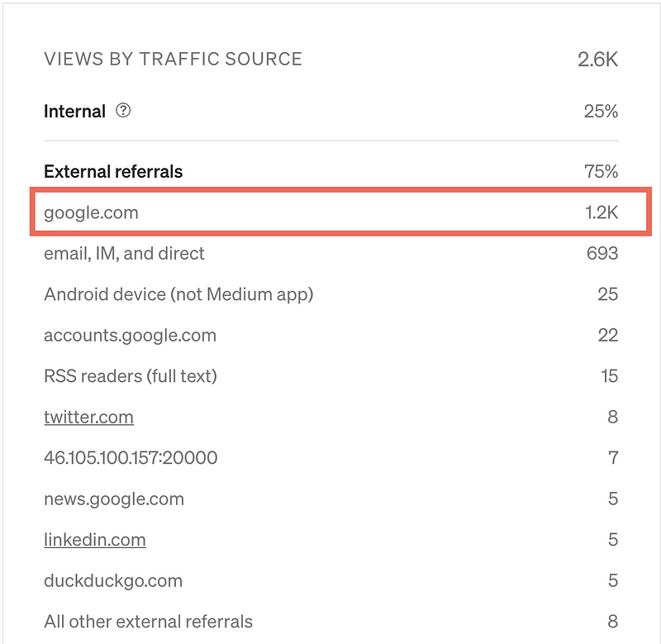Click the 25% internal percentage value
The width and height of the screenshot is (661, 644).
point(601,112)
